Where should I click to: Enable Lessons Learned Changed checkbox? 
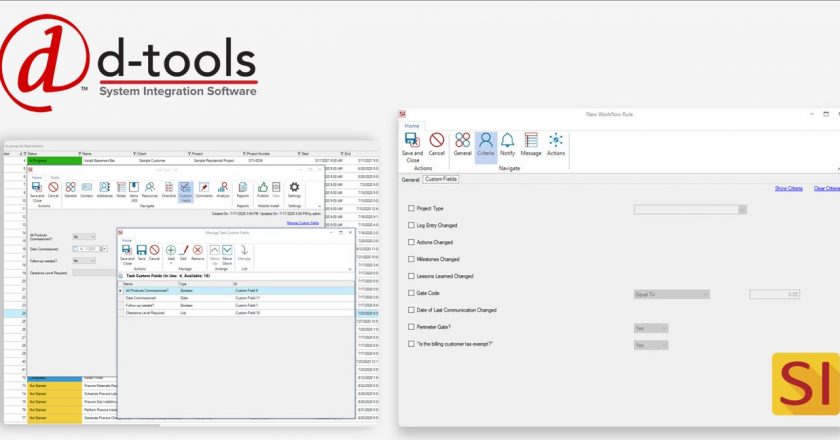coord(411,276)
